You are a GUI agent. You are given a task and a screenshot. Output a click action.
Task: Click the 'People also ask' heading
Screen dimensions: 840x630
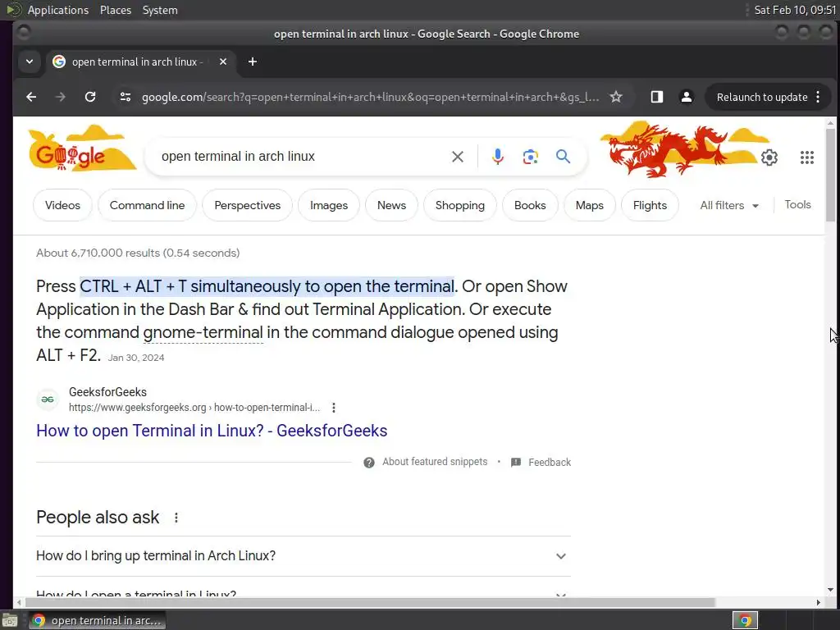coord(98,518)
